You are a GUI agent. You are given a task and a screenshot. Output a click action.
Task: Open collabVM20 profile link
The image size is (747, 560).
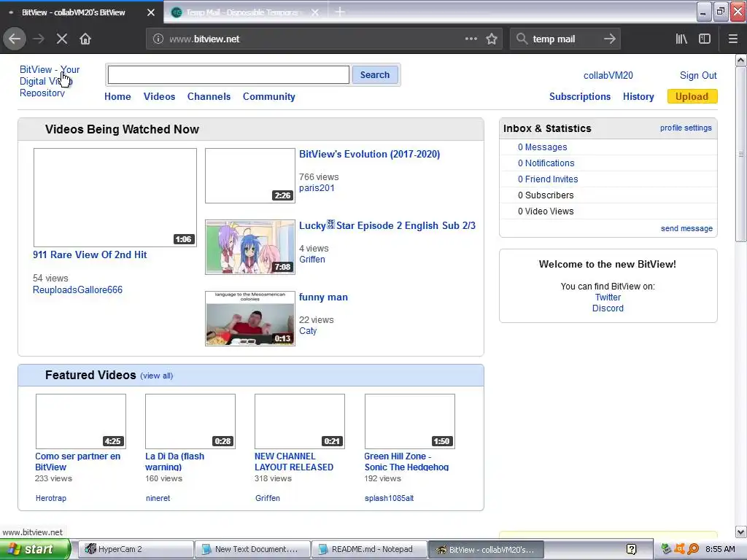tap(608, 75)
